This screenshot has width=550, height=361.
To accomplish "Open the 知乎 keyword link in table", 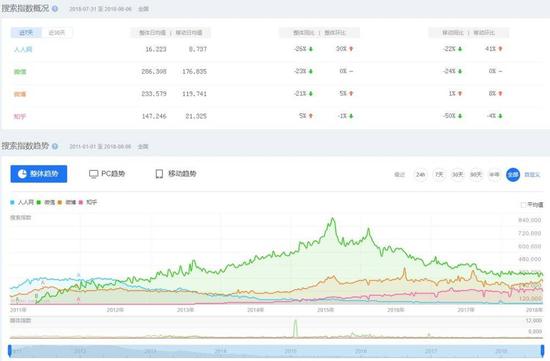I will [20, 116].
